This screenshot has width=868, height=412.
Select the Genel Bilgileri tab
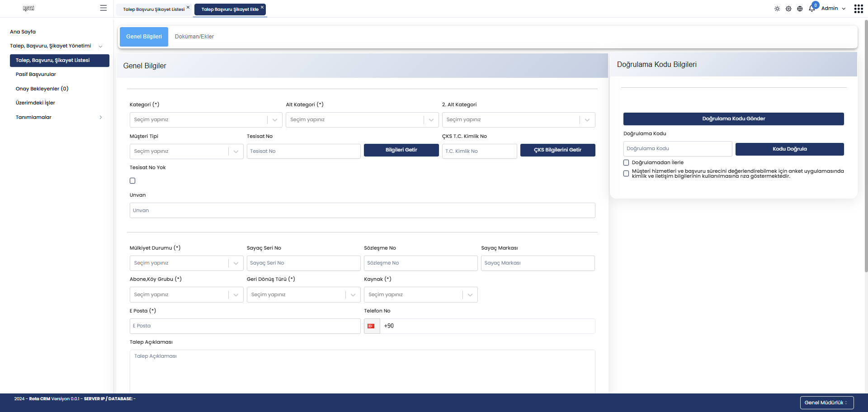click(144, 37)
